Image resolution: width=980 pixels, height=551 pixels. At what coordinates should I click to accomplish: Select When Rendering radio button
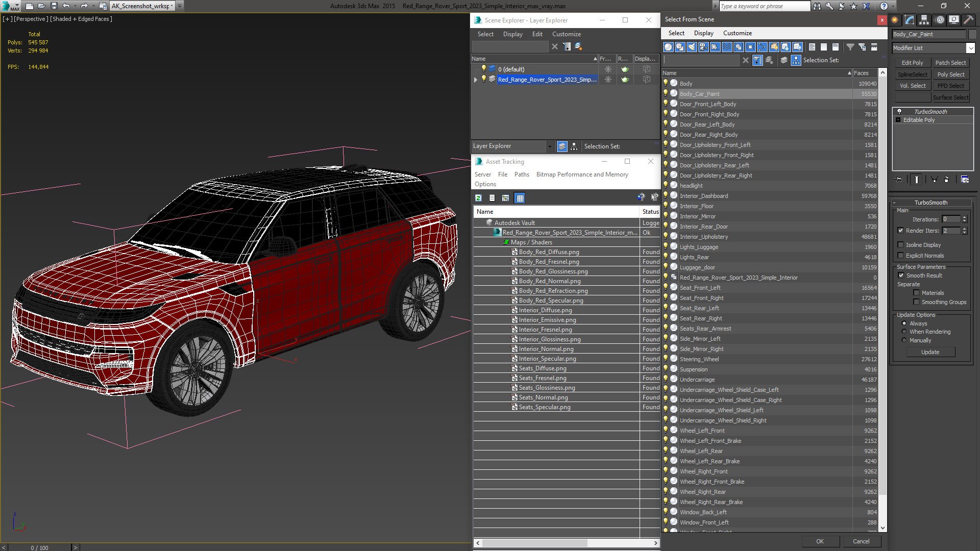point(904,332)
